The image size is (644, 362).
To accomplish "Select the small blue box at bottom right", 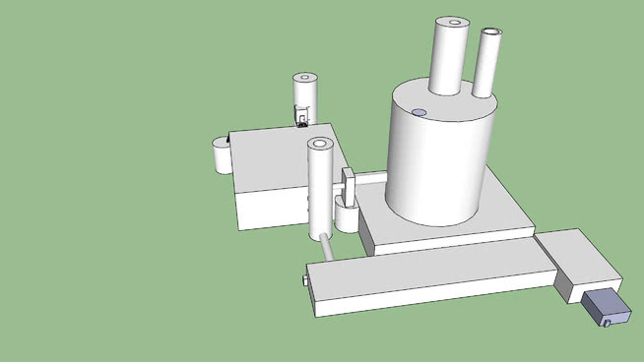I will coord(607,307).
